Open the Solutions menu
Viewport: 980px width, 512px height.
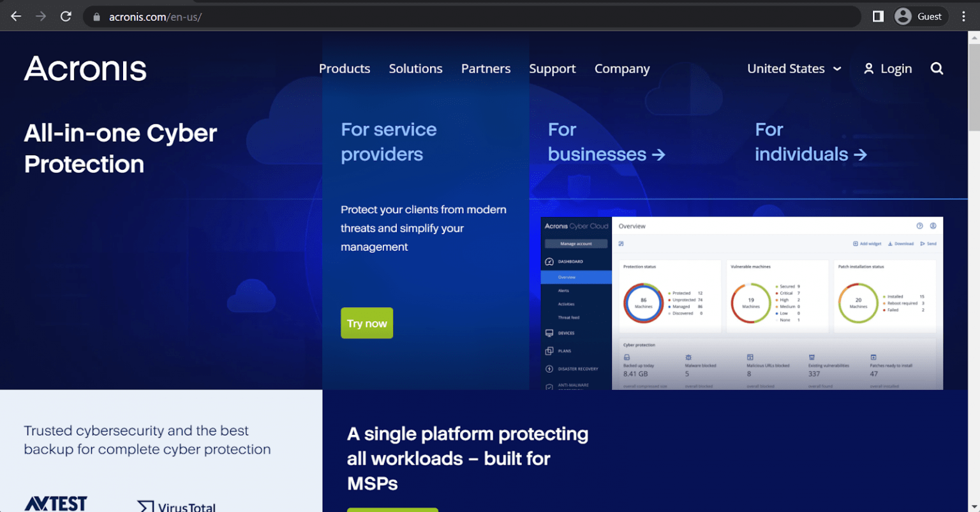click(415, 69)
